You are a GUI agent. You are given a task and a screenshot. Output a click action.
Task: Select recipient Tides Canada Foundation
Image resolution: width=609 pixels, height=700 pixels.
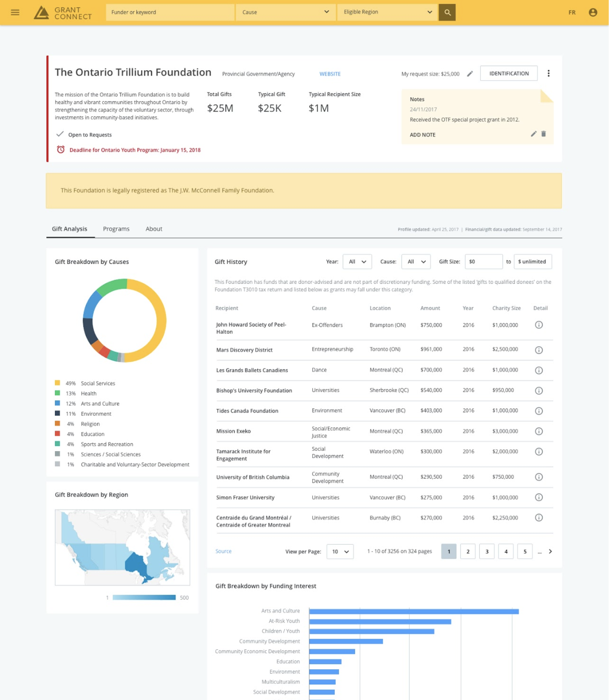[x=247, y=411]
